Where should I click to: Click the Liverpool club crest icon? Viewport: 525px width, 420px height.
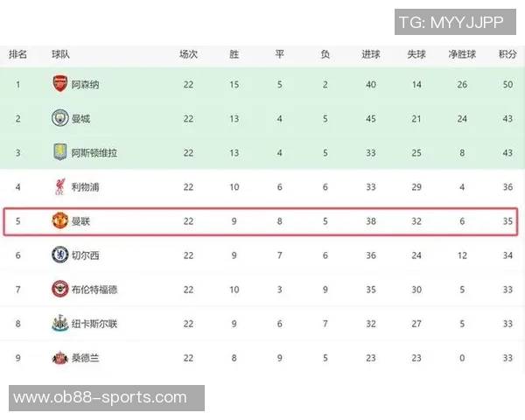click(59, 187)
